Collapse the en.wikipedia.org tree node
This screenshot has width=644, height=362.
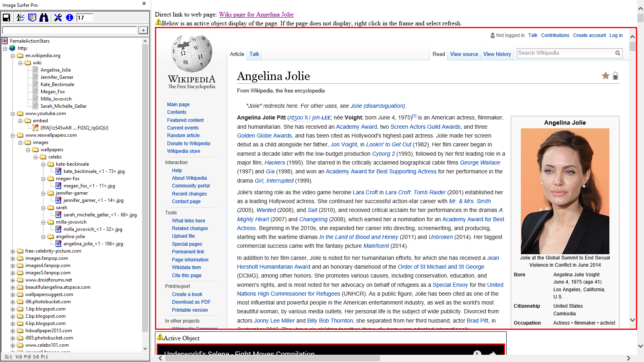tap(12, 56)
